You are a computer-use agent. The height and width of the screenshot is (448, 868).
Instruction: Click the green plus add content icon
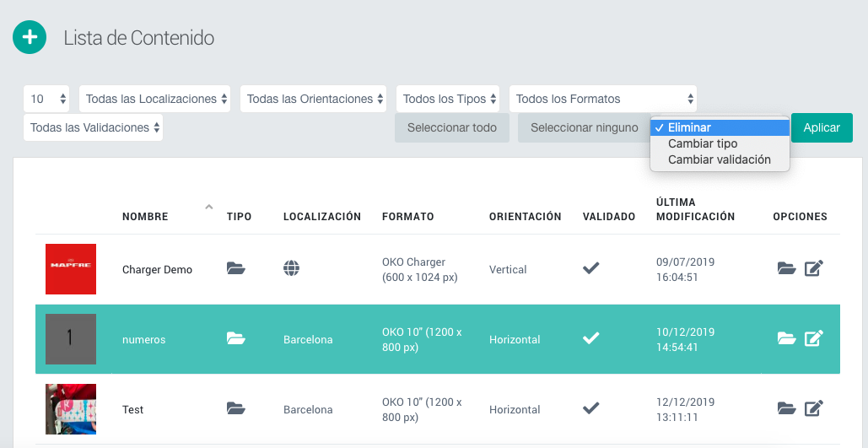(x=30, y=38)
